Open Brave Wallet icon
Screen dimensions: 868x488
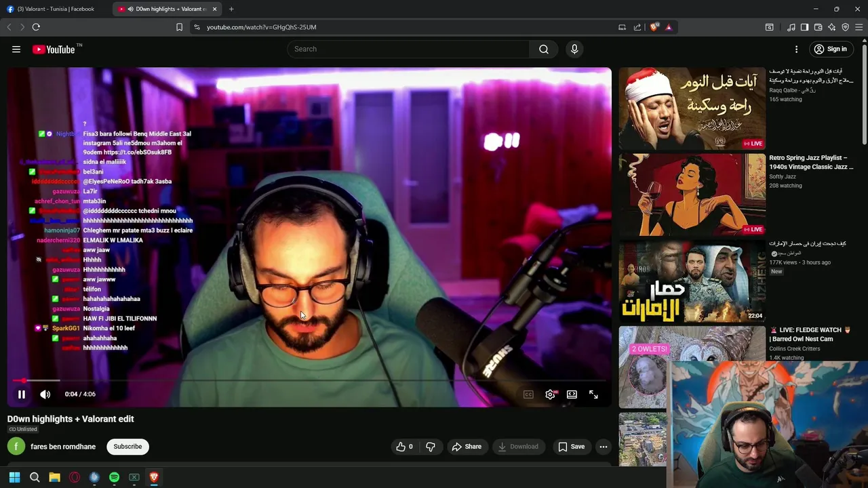pyautogui.click(x=818, y=27)
